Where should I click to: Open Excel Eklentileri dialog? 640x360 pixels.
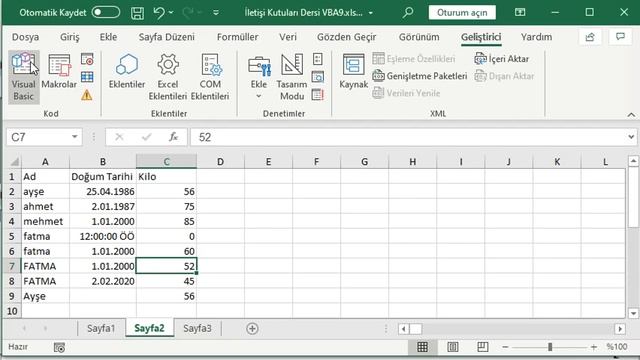point(168,77)
